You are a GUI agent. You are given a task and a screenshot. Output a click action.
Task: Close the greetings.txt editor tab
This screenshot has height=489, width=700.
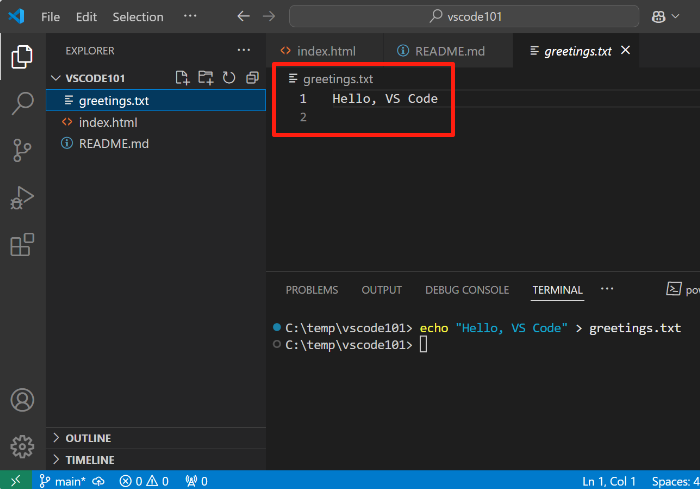coord(625,50)
